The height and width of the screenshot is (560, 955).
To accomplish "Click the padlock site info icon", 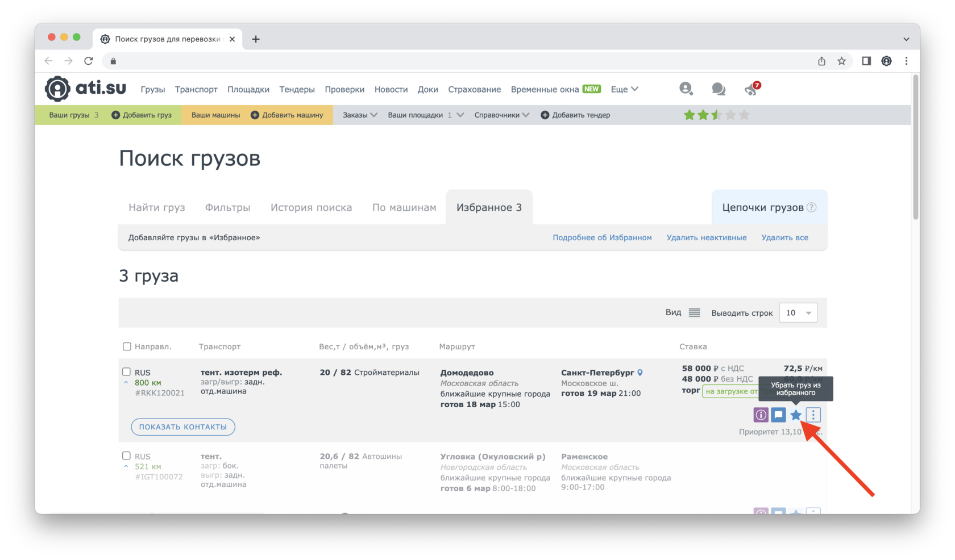I will pyautogui.click(x=113, y=61).
